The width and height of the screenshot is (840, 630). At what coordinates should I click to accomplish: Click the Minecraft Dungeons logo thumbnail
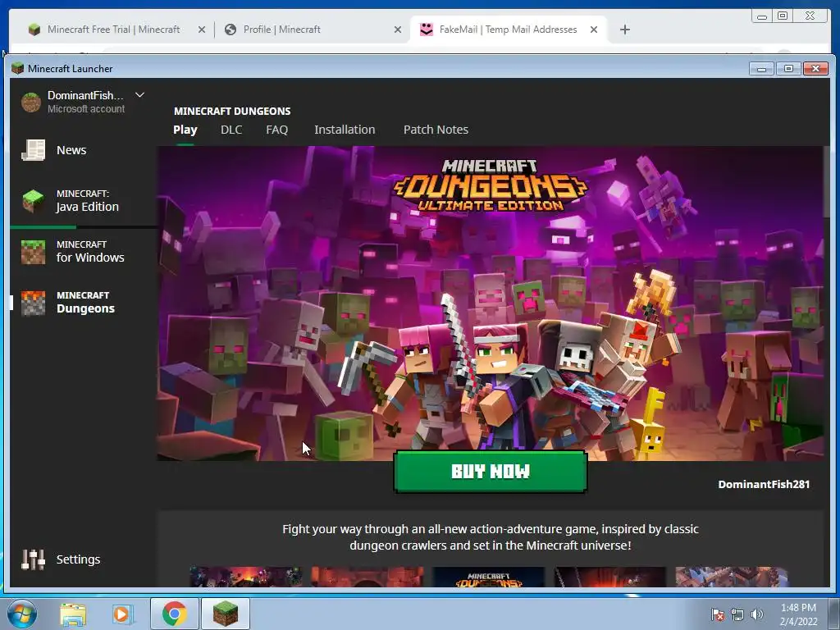pos(489,577)
